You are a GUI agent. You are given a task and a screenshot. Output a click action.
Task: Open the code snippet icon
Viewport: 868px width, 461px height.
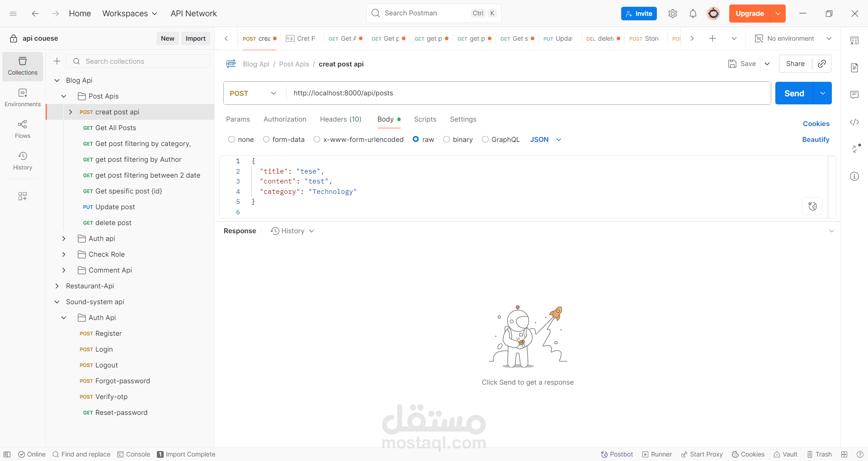(x=854, y=122)
